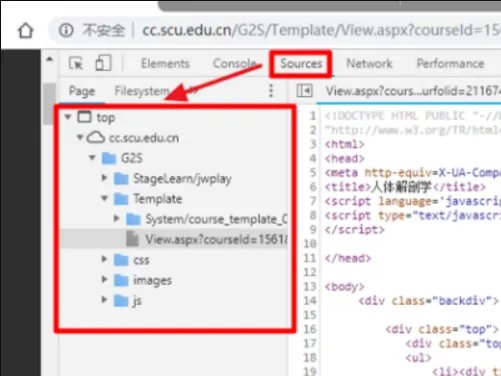
Task: Click the left page scrollbar thumb
Action: coord(50,103)
